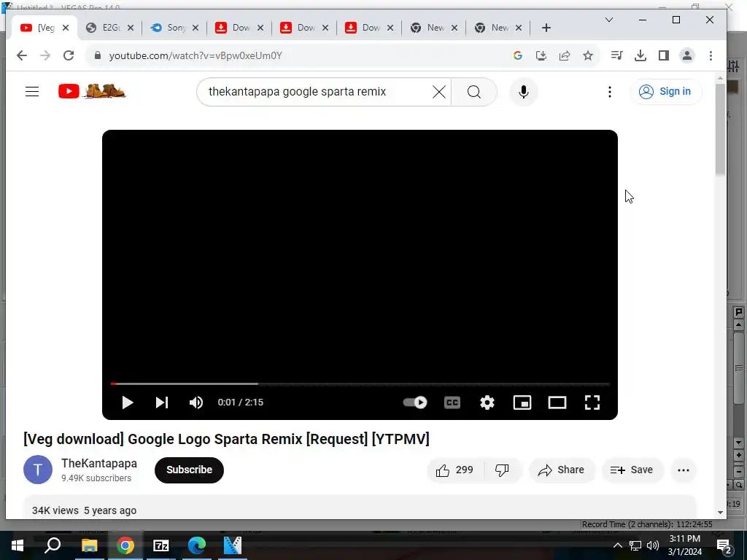
Task: Save the video to a playlist
Action: pos(632,470)
